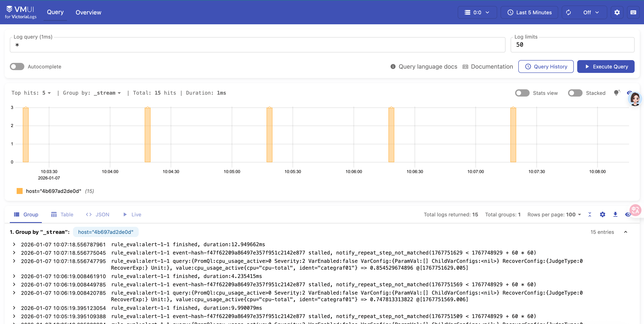Click the VMUI VictoriaLogs logo
This screenshot has height=324, width=644.
(x=20, y=12)
